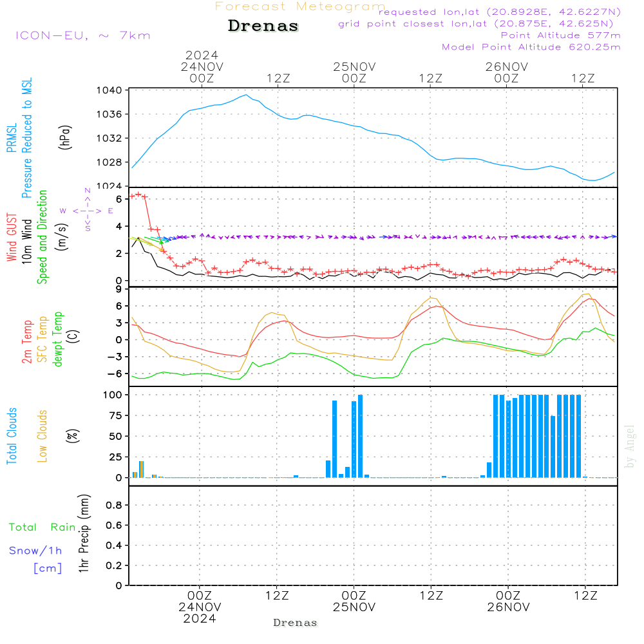This screenshot has height=644, width=644.
Task: Select the grid point closest lon,lat text
Action: (479, 24)
